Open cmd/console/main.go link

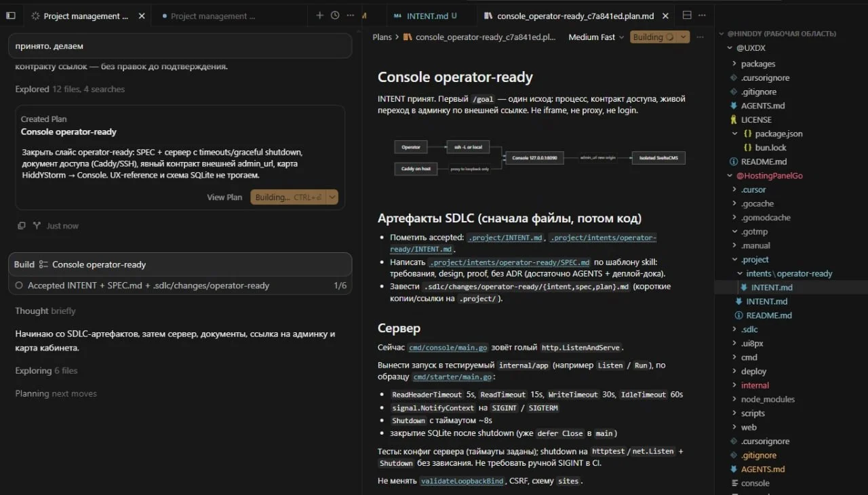click(448, 348)
